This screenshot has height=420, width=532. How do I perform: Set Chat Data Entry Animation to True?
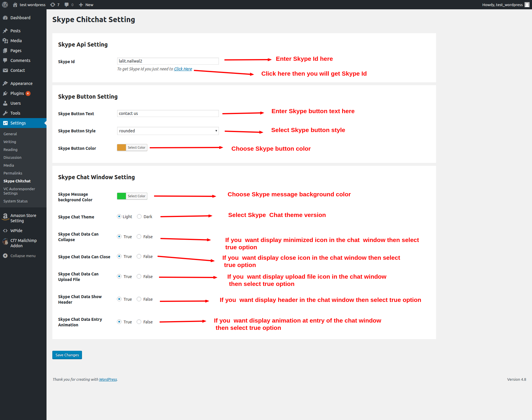(119, 322)
